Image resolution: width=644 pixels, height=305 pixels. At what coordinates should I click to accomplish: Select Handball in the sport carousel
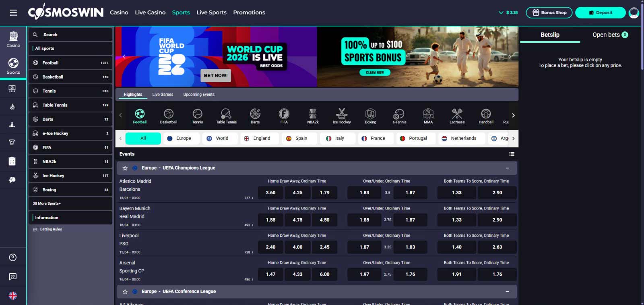[486, 116]
